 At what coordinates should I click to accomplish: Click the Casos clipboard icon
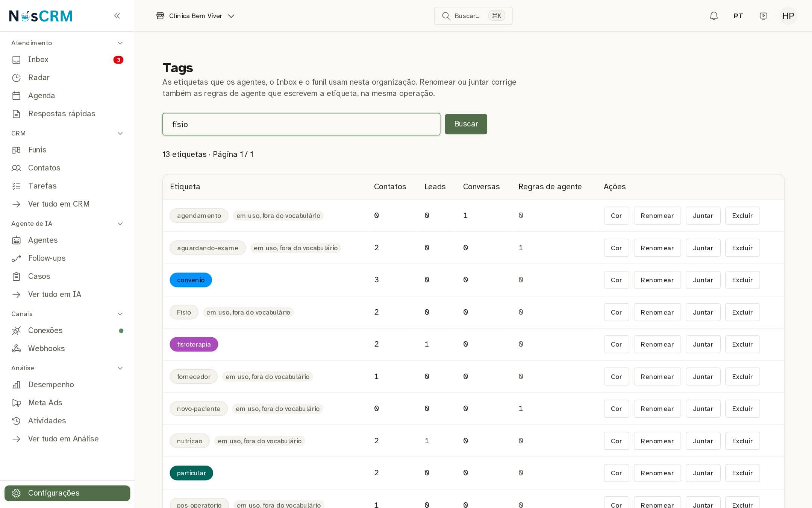click(16, 277)
